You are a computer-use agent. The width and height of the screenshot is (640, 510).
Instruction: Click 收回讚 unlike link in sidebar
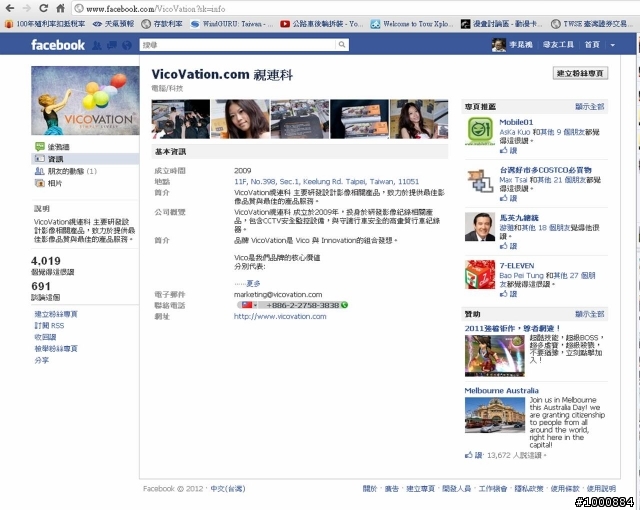[45, 337]
